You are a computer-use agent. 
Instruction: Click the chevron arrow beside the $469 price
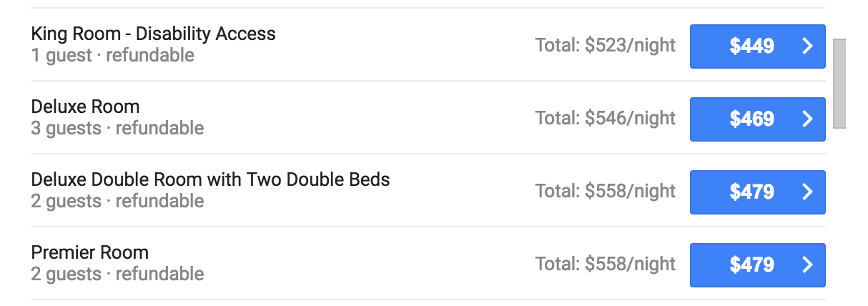(x=807, y=119)
